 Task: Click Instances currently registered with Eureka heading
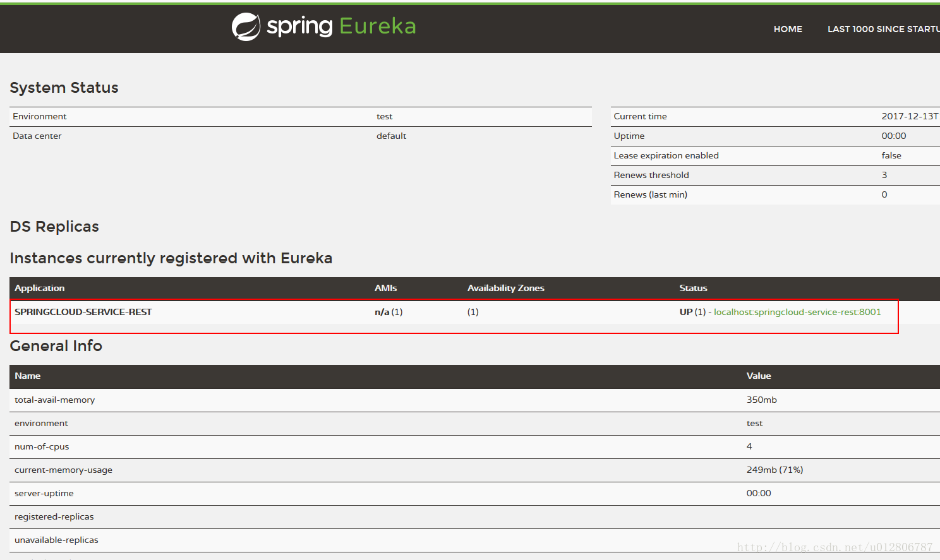click(x=171, y=258)
